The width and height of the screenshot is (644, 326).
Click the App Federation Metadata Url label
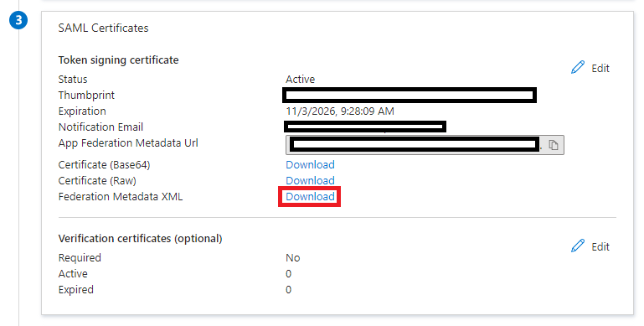(x=128, y=143)
